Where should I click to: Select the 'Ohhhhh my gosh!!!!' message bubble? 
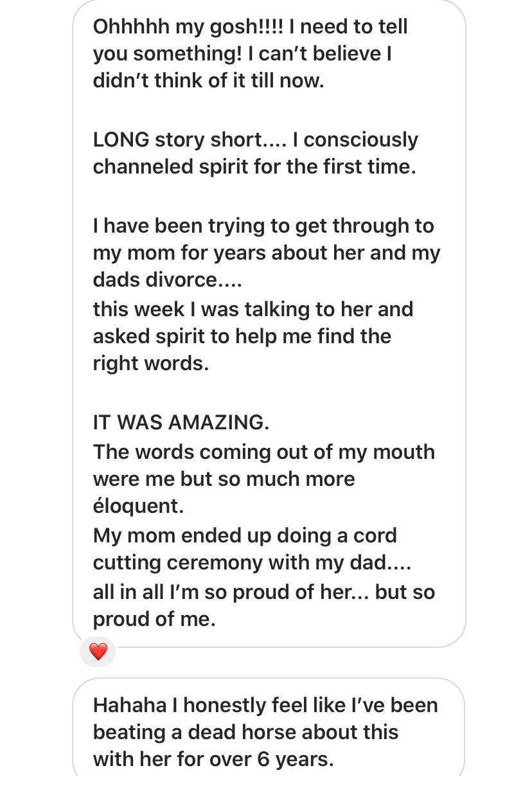269,323
